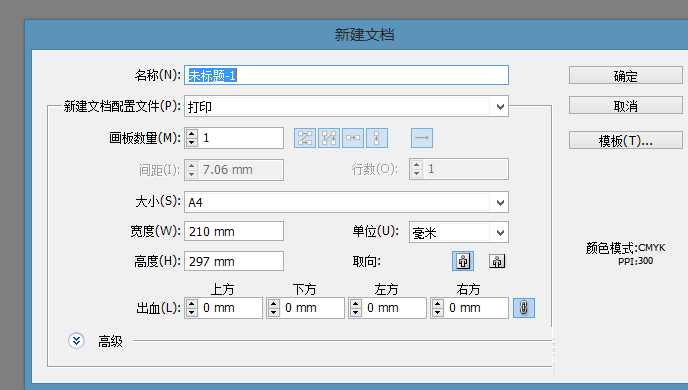
Task: Click the left bleed 左方 value field
Action: [394, 308]
